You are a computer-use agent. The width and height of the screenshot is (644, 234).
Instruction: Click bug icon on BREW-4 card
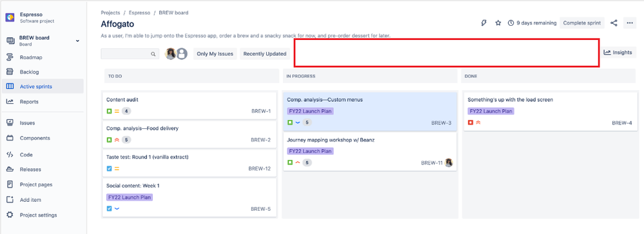[x=471, y=122]
